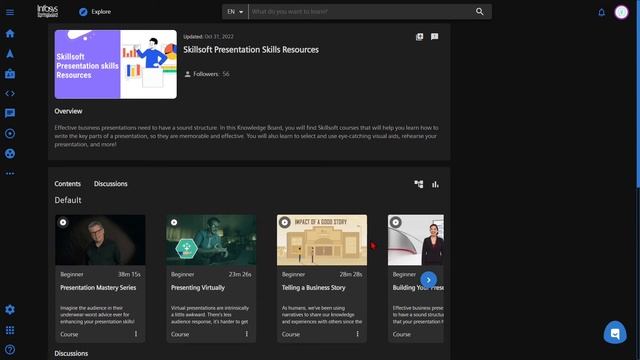The height and width of the screenshot is (360, 640).
Task: Open Explore compass link
Action: [95, 12]
